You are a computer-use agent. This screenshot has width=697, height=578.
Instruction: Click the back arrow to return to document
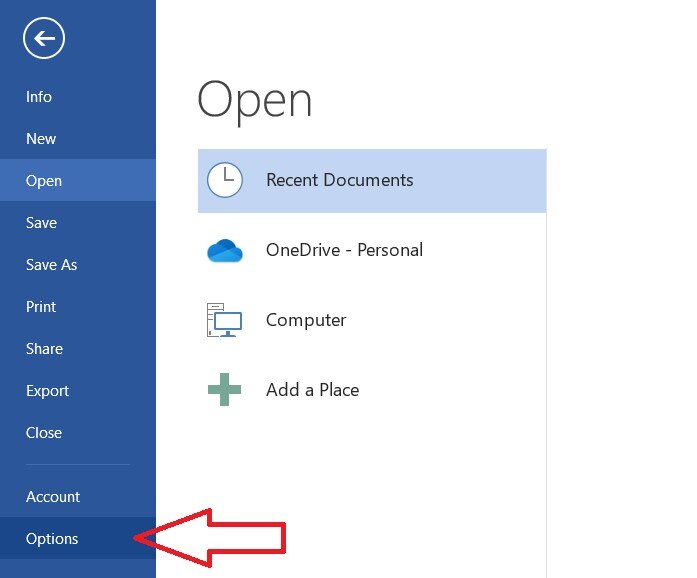(43, 39)
